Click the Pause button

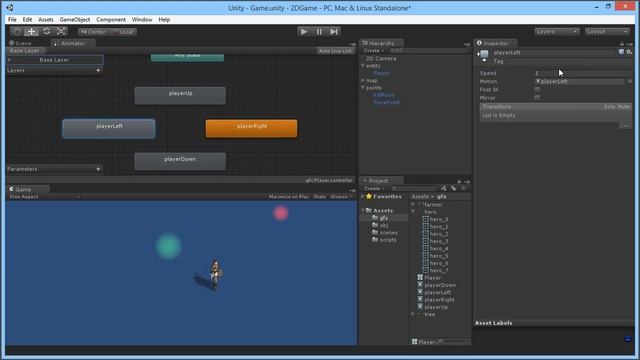coord(319,31)
